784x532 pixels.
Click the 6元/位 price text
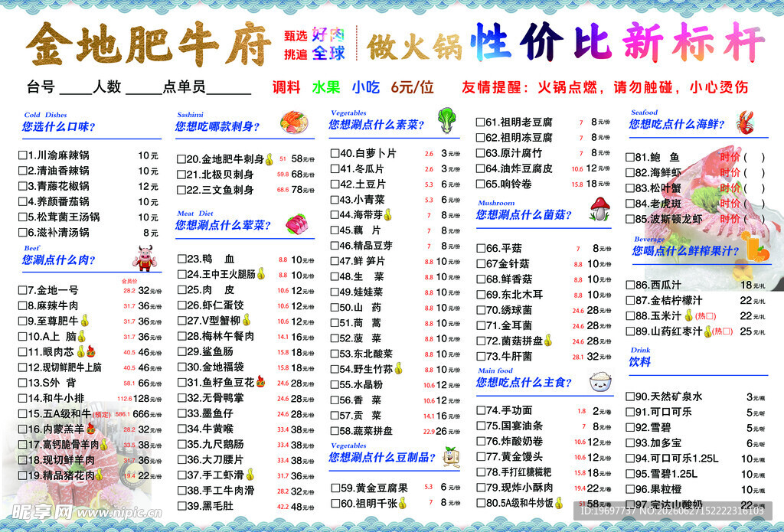click(412, 87)
